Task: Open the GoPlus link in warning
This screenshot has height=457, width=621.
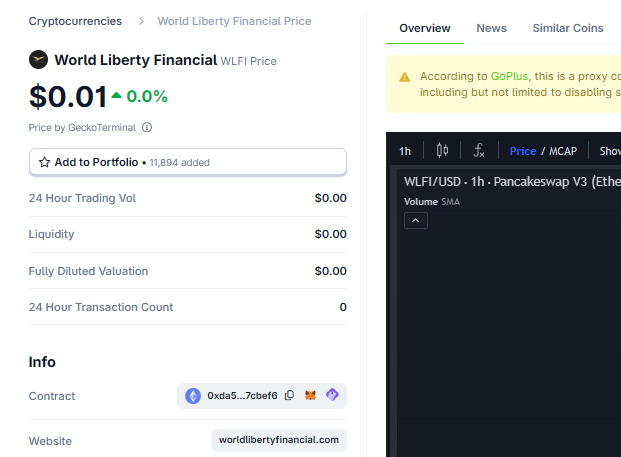Action: click(509, 76)
